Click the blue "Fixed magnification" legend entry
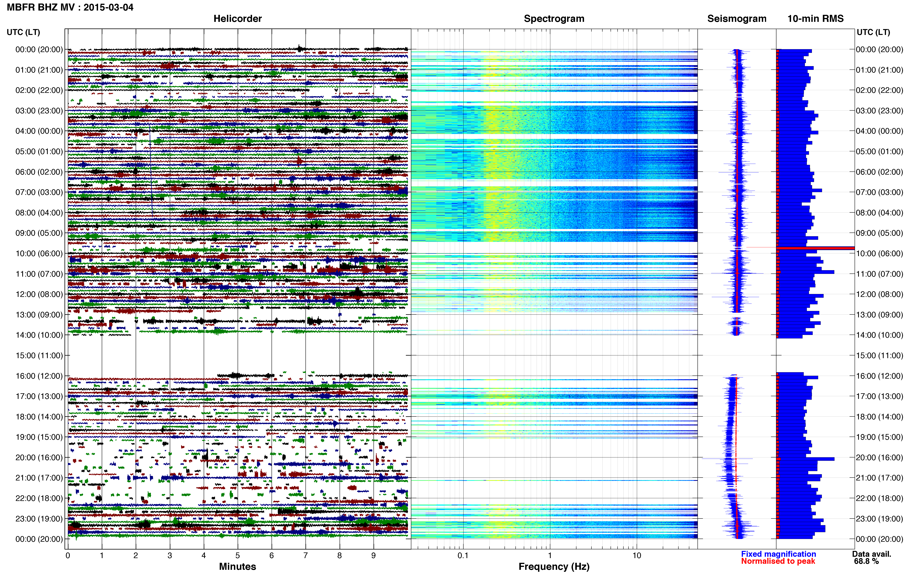924x578 pixels. click(x=778, y=554)
